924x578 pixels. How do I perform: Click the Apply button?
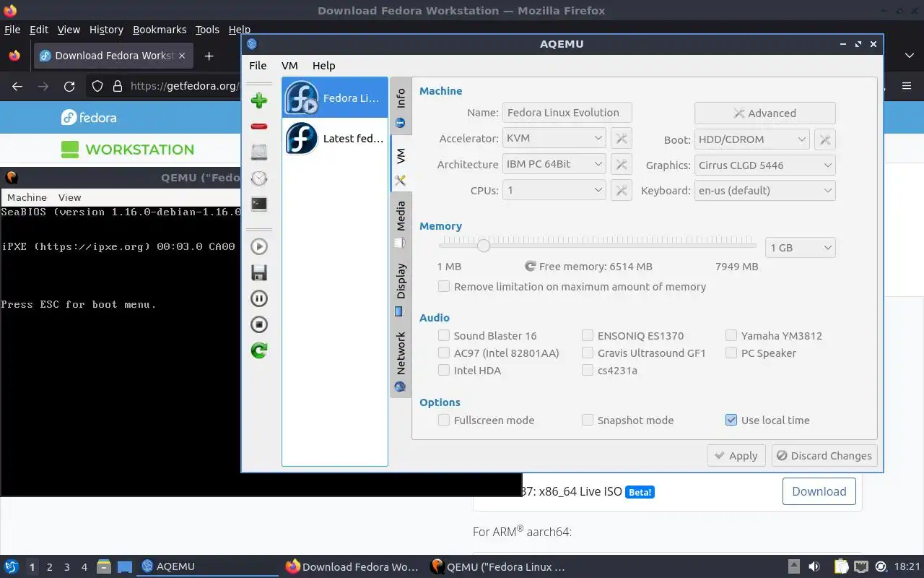point(736,456)
